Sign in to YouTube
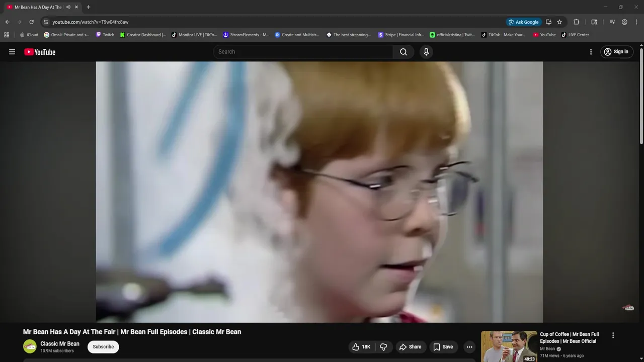This screenshot has height=362, width=644. pyautogui.click(x=618, y=52)
